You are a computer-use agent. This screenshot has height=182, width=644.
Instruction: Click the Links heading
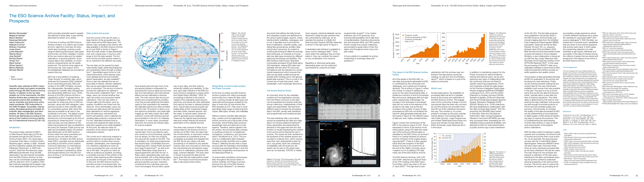click(565, 130)
